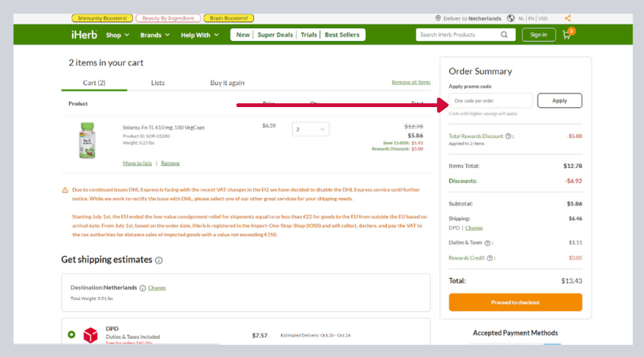Open the shopping cart icon in header
Image resolution: width=644 pixels, height=357 pixels.
pyautogui.click(x=566, y=35)
